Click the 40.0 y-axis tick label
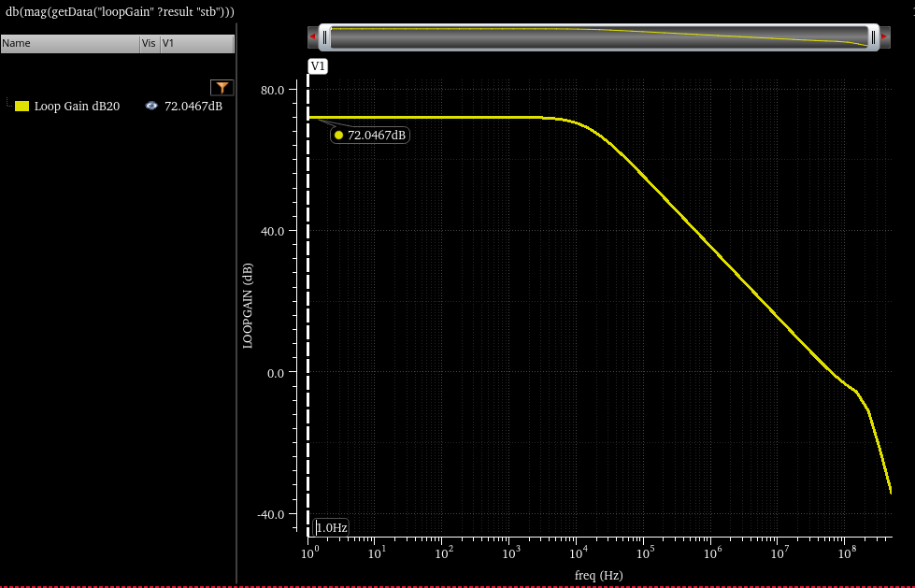This screenshot has height=588, width=915. pyautogui.click(x=273, y=231)
